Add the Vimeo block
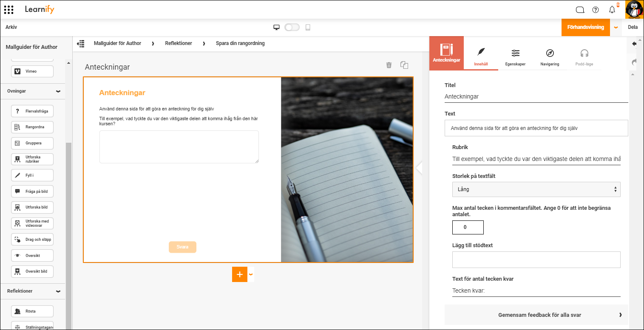This screenshot has width=644, height=330. [32, 71]
